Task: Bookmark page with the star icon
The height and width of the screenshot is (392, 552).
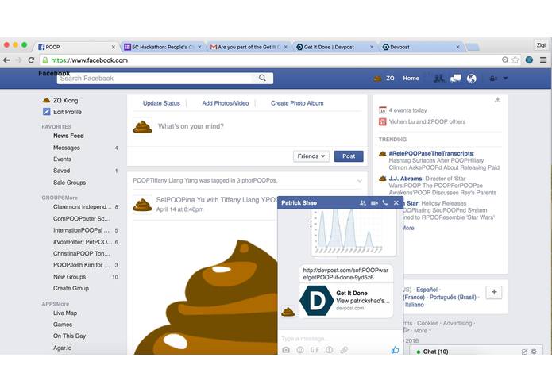Action: coord(515,60)
